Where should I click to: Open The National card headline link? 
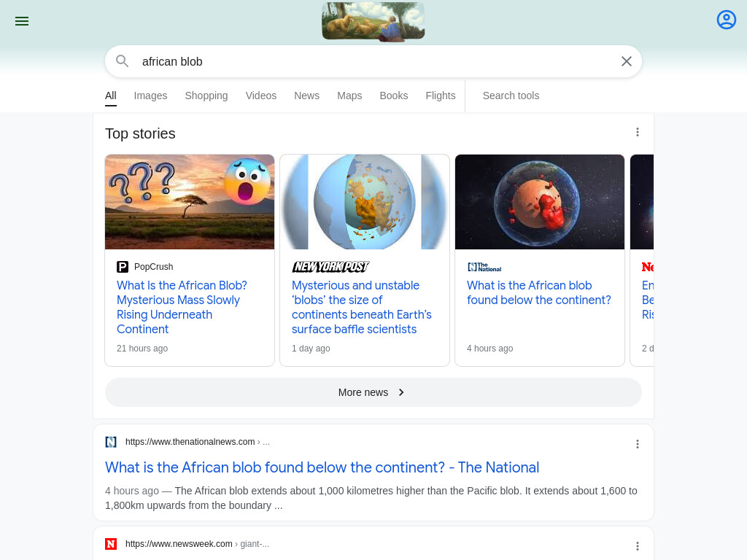point(538,293)
